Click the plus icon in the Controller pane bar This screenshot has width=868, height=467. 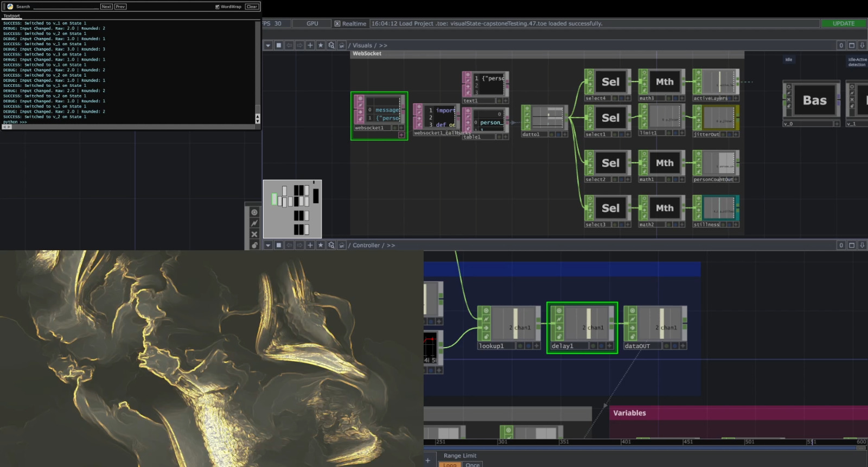click(310, 245)
